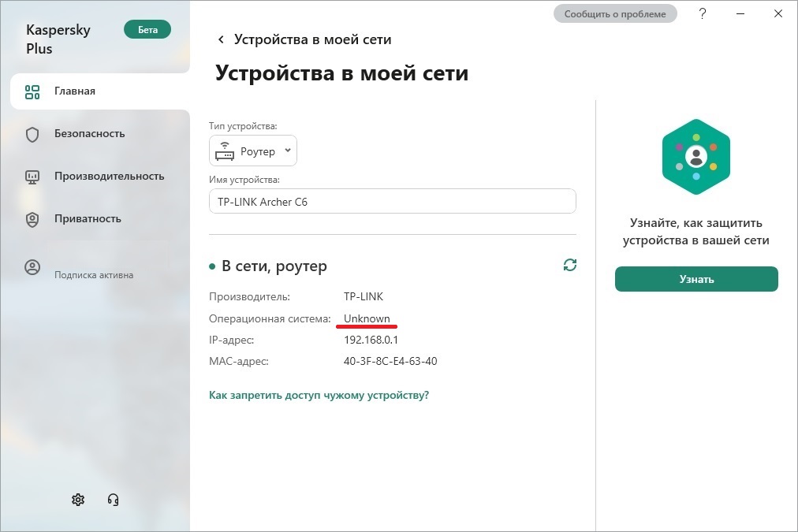The width and height of the screenshot is (798, 532).
Task: Open help with the question mark
Action: click(703, 13)
